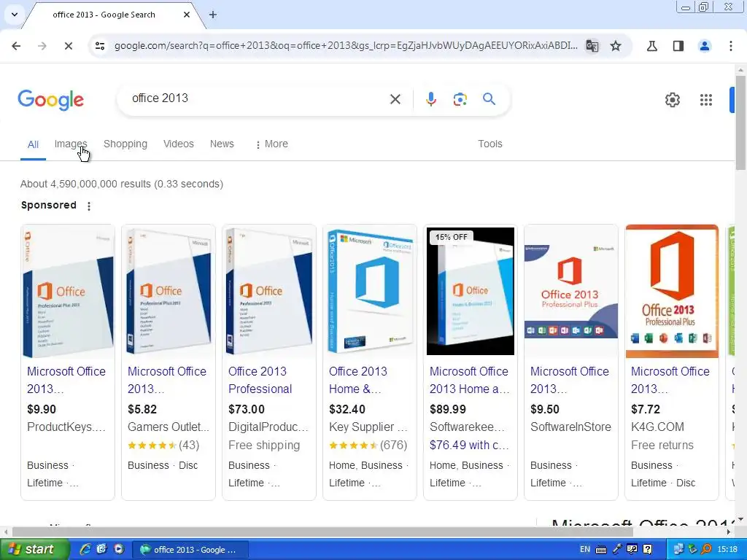Launch Internet Explorer from quick launch
The height and width of the screenshot is (560, 747).
(85, 549)
